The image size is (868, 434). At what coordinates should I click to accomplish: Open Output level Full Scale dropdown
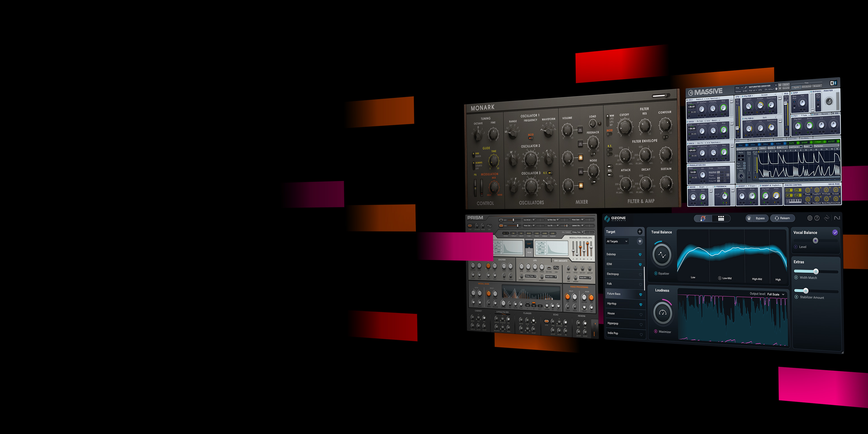[x=776, y=294]
